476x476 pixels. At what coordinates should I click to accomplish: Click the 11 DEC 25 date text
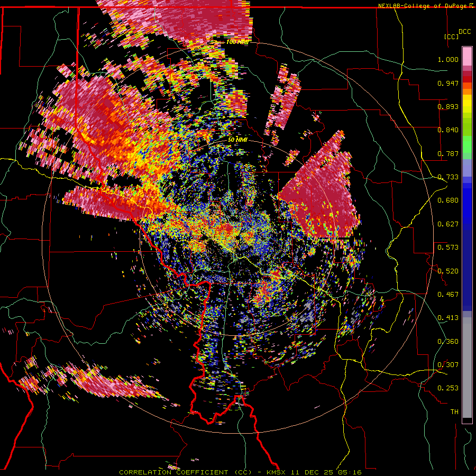coord(313,472)
